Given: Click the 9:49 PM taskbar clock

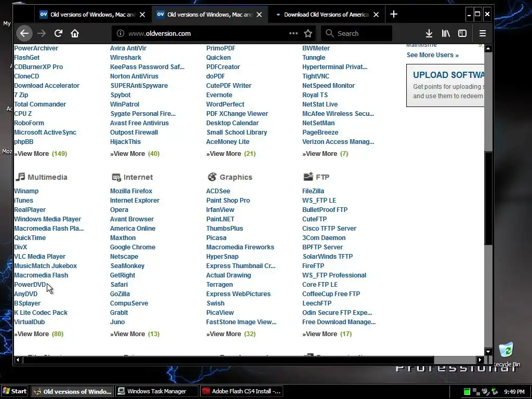Looking at the screenshot, I should 514,392.
